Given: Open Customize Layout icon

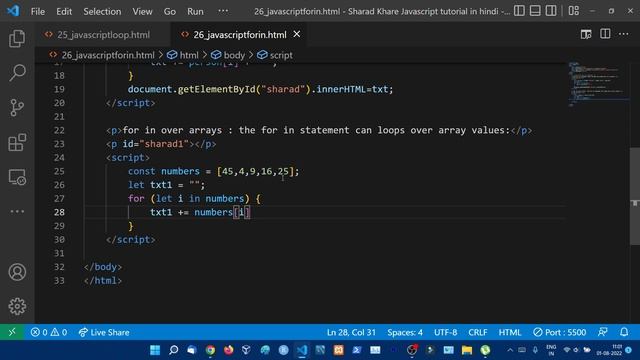Looking at the screenshot, I should tap(573, 11).
